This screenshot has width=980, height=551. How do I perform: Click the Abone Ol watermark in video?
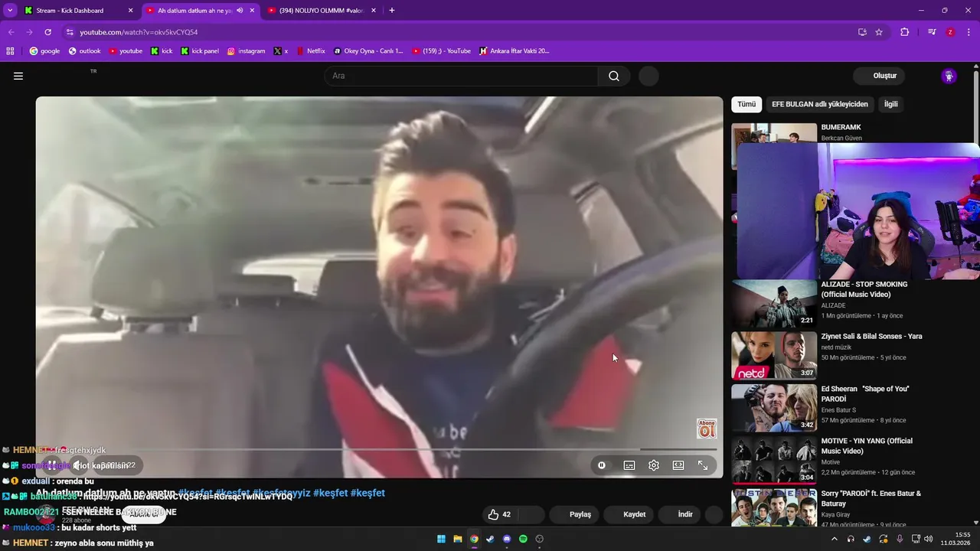coord(706,429)
